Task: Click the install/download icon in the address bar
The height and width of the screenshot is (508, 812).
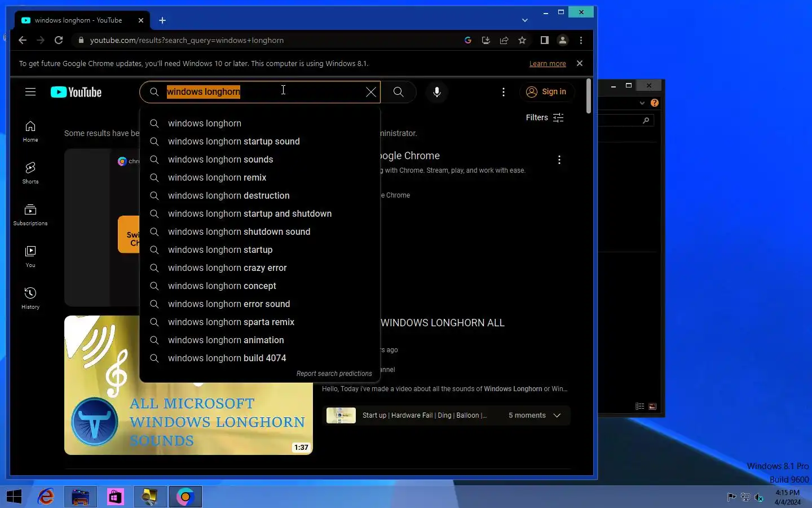Action: [486, 40]
